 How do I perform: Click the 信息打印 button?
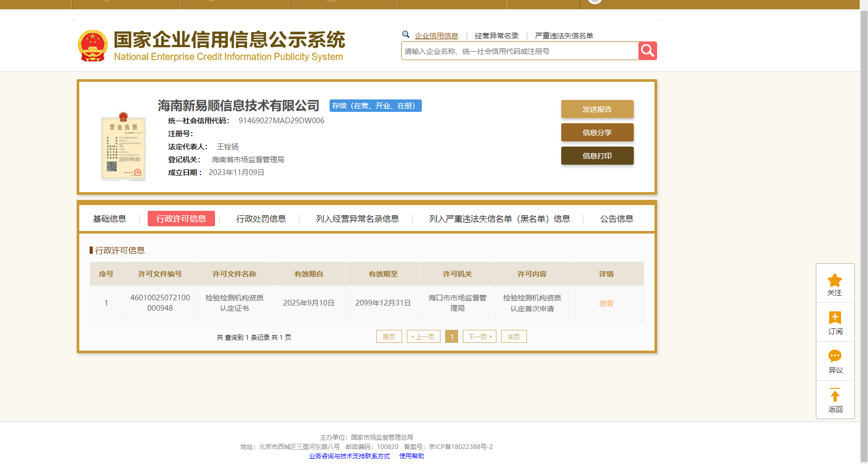[x=597, y=156]
